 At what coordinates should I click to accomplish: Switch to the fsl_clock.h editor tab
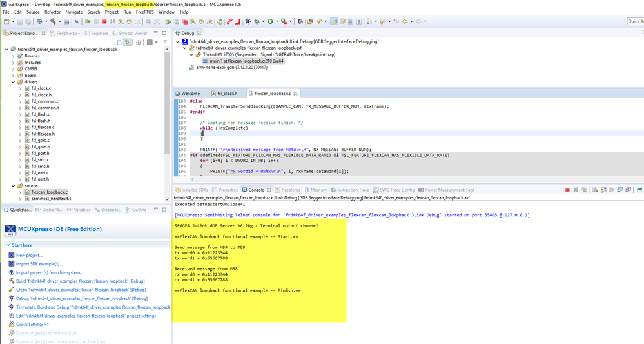click(225, 94)
